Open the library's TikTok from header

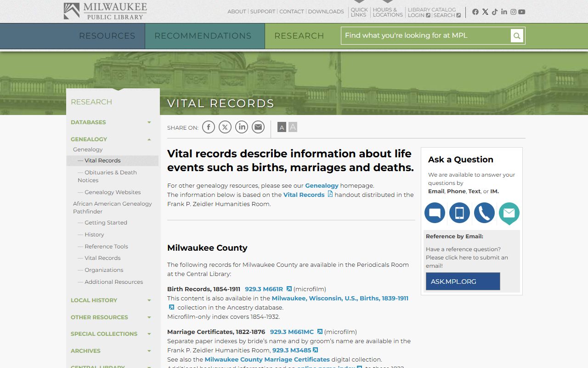tap(495, 12)
